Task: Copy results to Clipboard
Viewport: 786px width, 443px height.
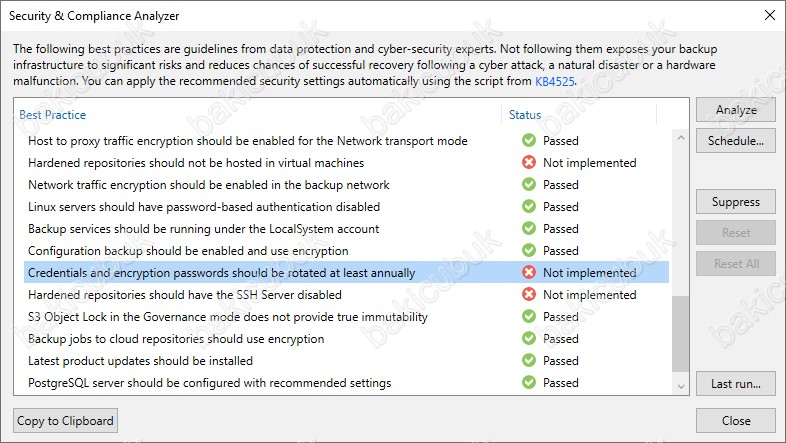Action: (65, 421)
